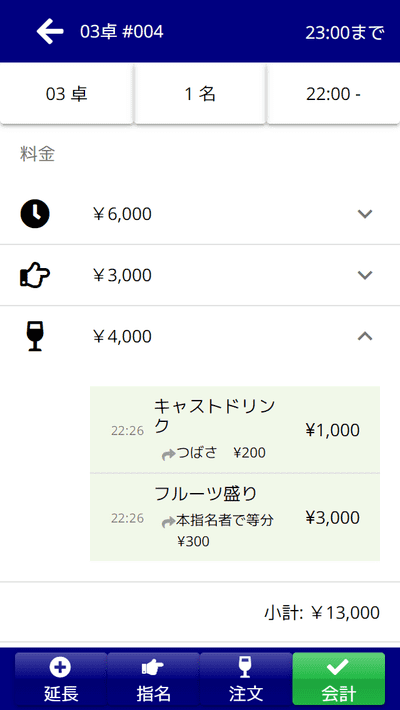Open the フルーツ盛り ¥3,000 order item
This screenshot has height=710, width=400.
pos(235,518)
